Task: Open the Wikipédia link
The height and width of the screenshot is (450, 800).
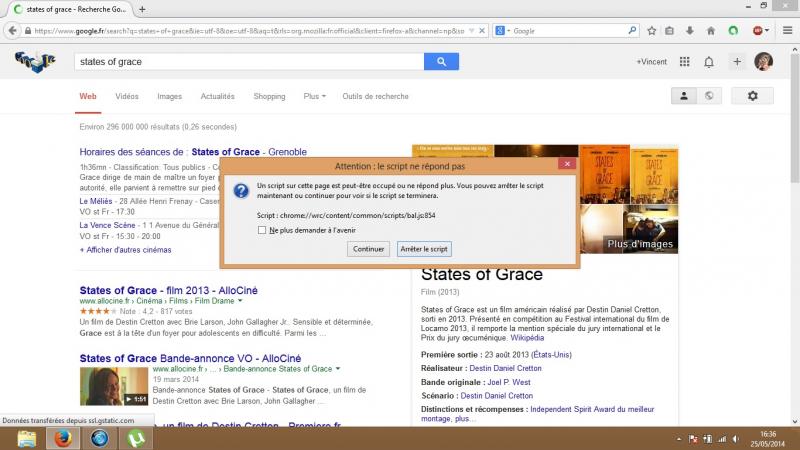Action: [x=527, y=338]
